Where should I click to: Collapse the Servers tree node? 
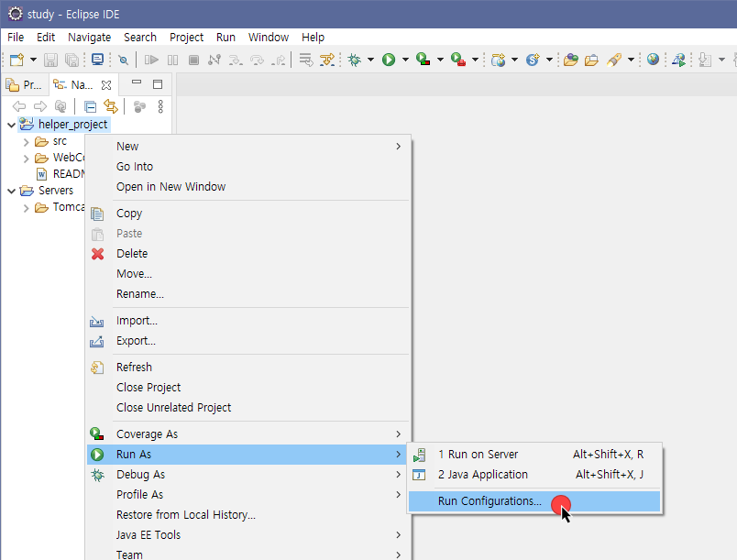pyautogui.click(x=11, y=191)
